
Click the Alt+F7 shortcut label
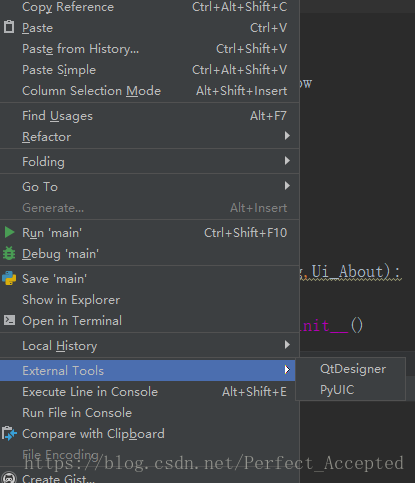(x=268, y=116)
